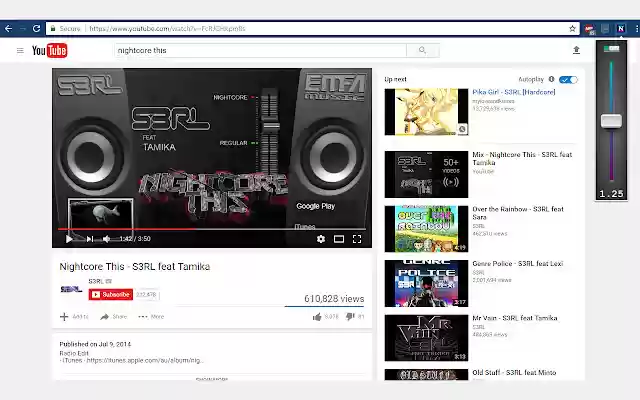Viewport: 640px width, 400px height.
Task: Open the 50+ videos mix thumbnail
Action: (x=426, y=174)
